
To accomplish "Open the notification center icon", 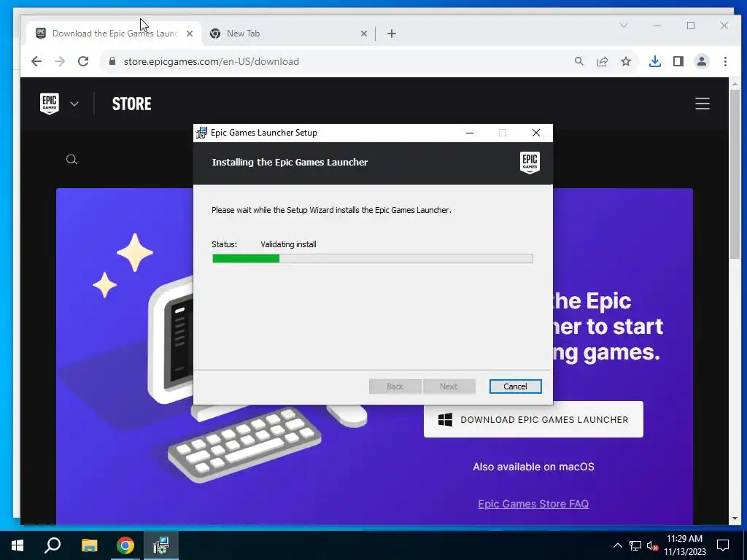I will [723, 545].
